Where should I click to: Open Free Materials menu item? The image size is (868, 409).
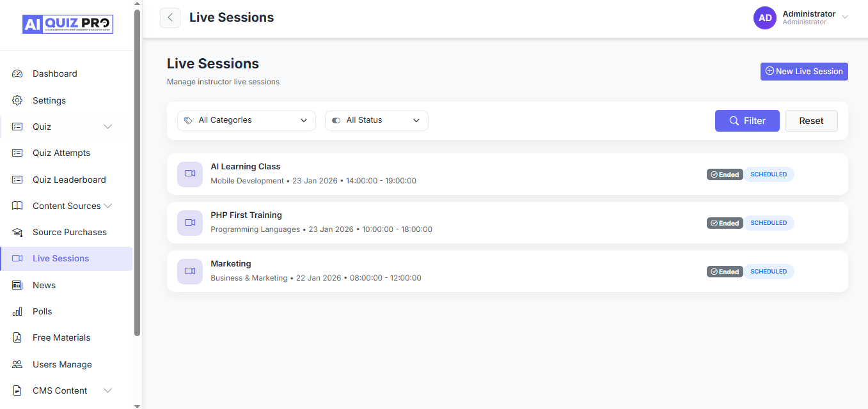pyautogui.click(x=67, y=337)
